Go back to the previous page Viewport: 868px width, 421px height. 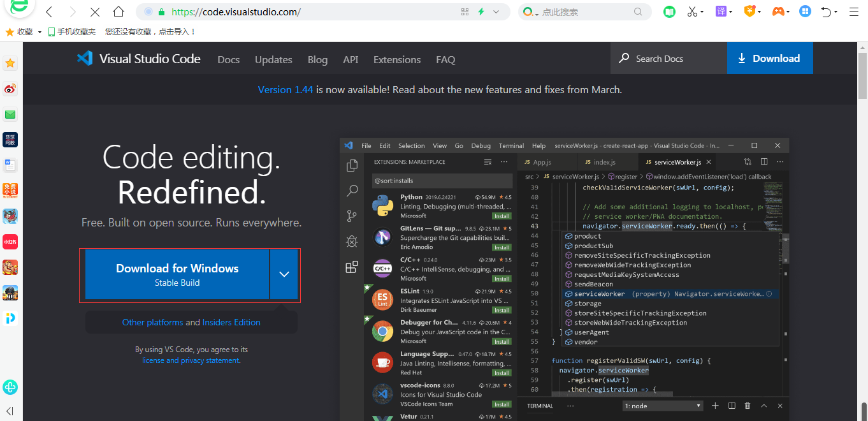(49, 11)
